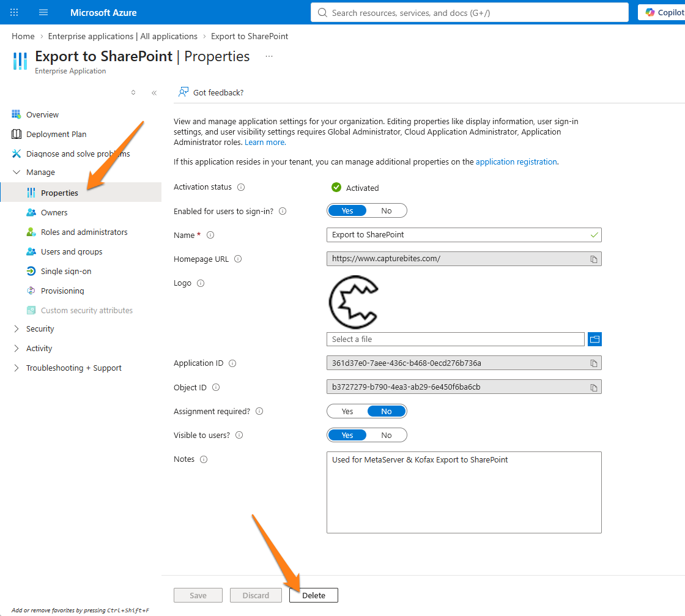Set Assignment required to Yes

(x=347, y=411)
